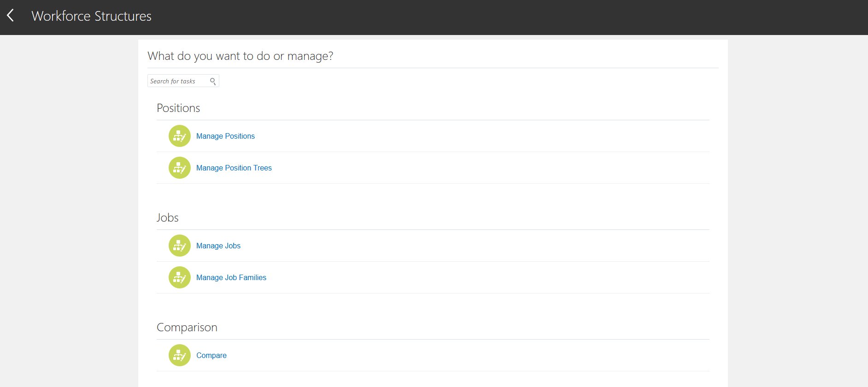Click the Manage Position Trees icon

click(x=180, y=168)
